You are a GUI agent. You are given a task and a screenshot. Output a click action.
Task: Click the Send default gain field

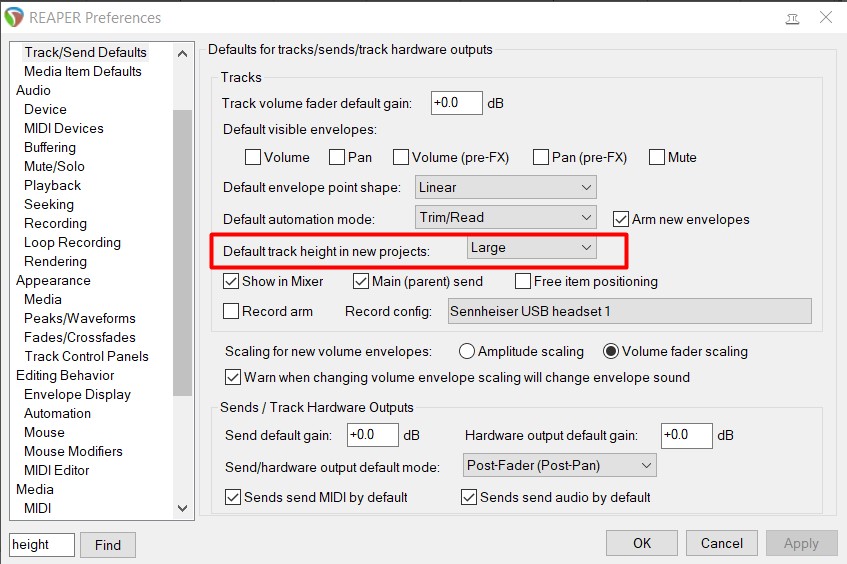(373, 435)
